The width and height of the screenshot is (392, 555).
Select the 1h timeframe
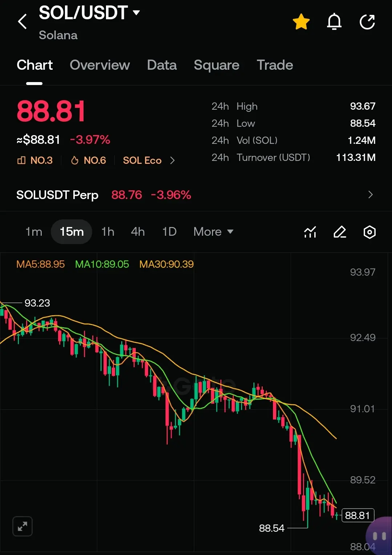click(x=108, y=232)
